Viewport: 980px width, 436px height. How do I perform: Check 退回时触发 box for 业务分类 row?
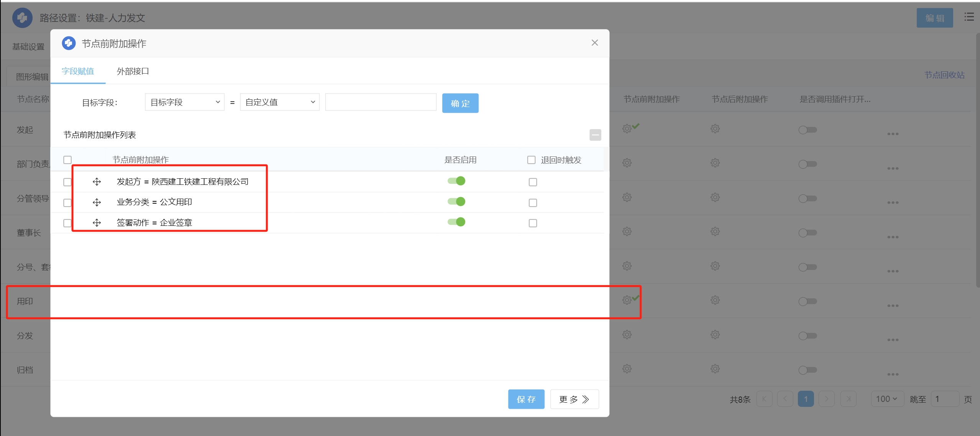point(533,203)
